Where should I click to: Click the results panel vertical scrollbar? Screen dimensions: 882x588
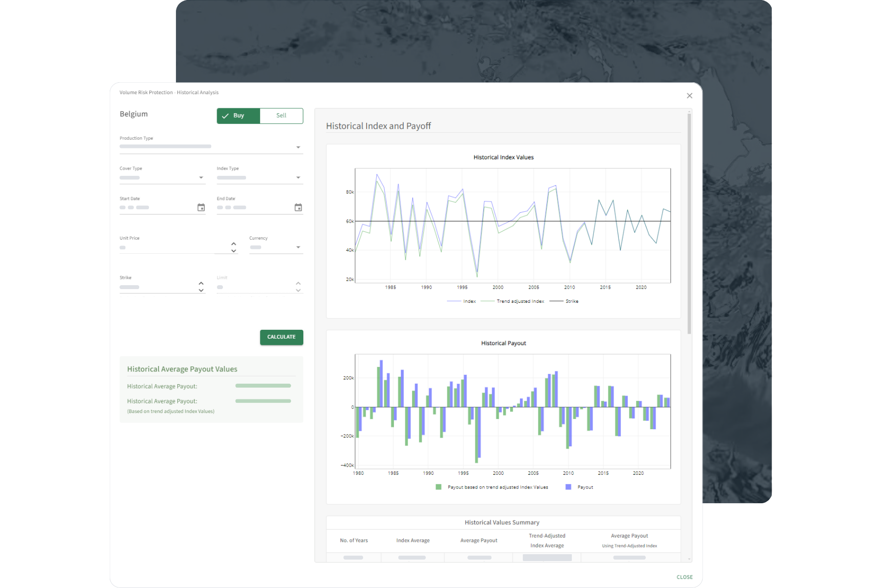689,223
